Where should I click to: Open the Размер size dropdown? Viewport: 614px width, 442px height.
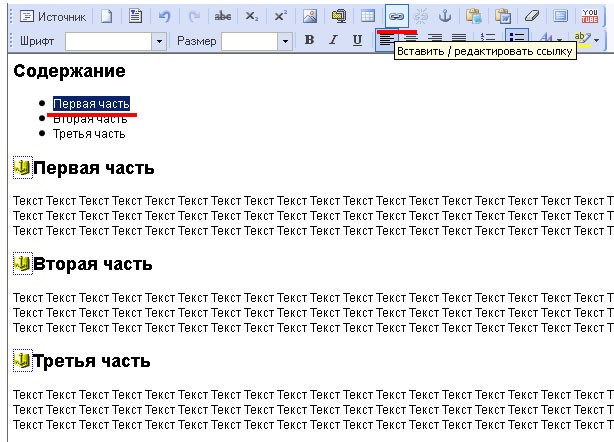(x=285, y=41)
